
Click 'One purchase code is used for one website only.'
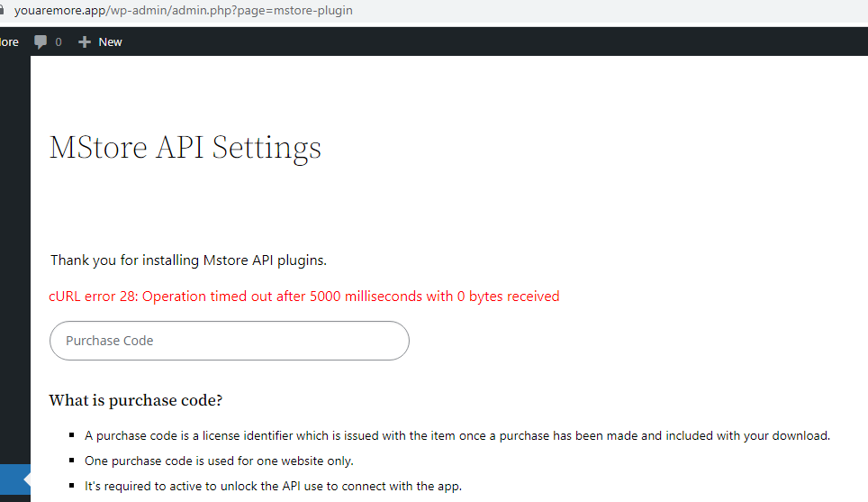point(219,461)
